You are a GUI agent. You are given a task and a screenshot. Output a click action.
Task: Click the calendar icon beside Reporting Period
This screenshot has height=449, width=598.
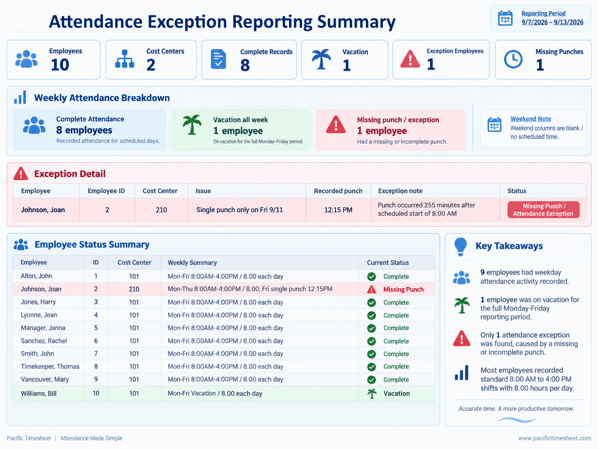click(505, 18)
